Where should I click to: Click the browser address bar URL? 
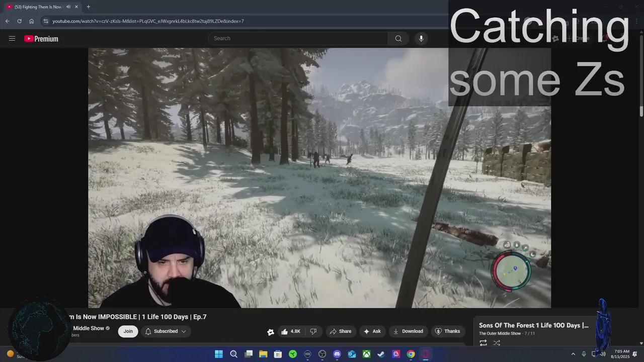(x=148, y=21)
